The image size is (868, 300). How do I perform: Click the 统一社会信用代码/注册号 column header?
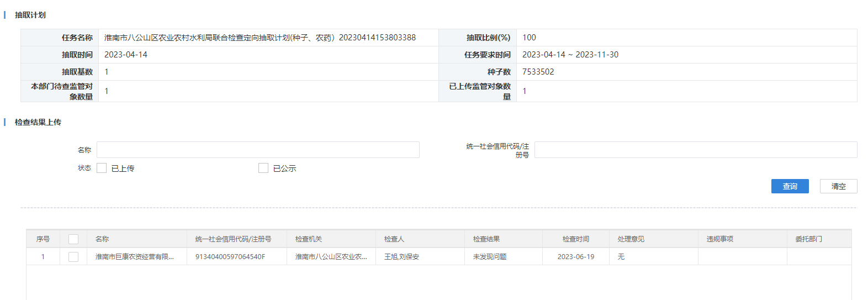click(233, 239)
